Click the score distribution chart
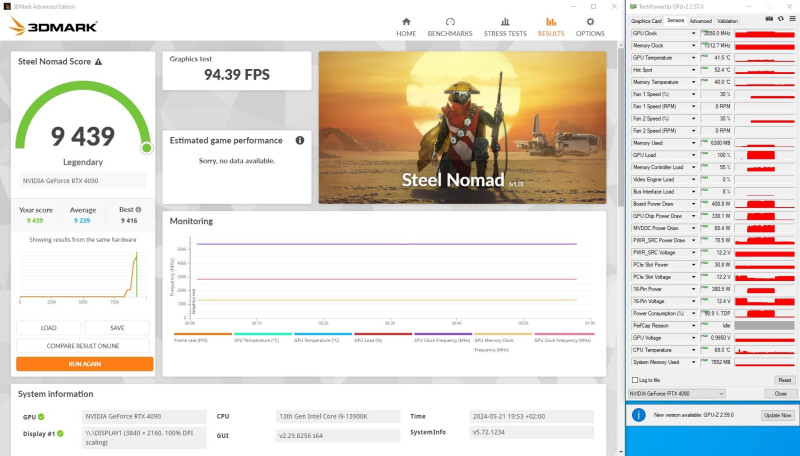The height and width of the screenshot is (456, 800). [x=83, y=275]
